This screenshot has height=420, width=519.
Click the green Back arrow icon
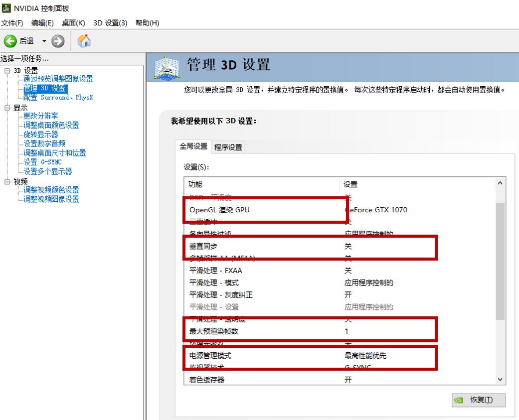(10, 41)
